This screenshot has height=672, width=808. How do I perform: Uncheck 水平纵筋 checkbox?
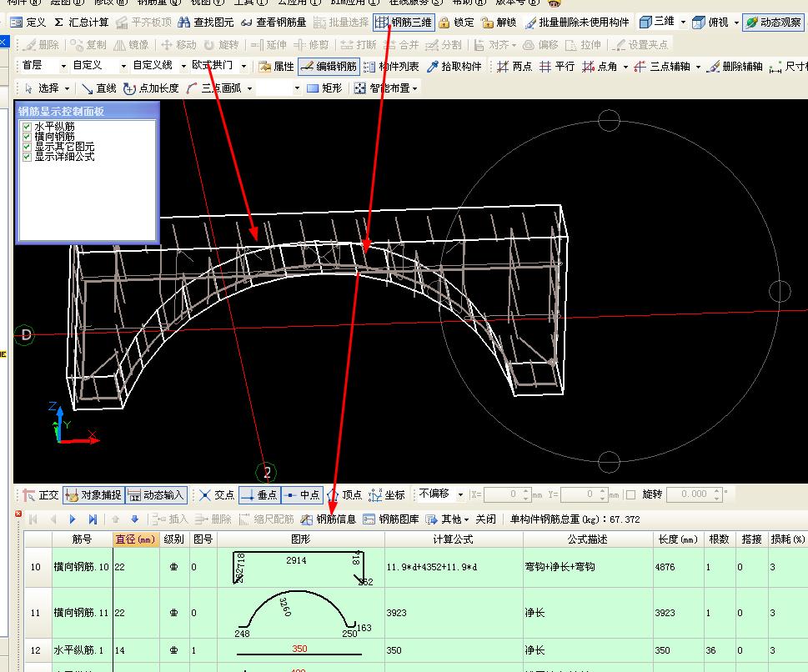[x=28, y=126]
